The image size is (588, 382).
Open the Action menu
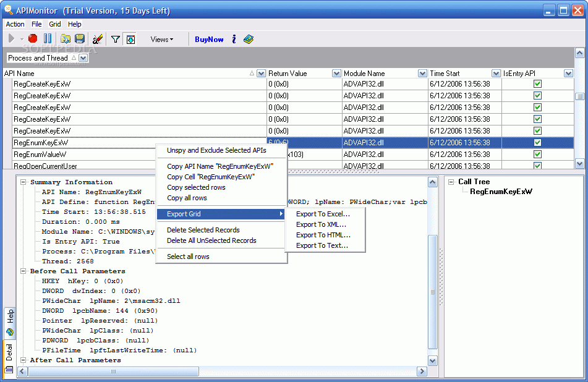click(15, 24)
